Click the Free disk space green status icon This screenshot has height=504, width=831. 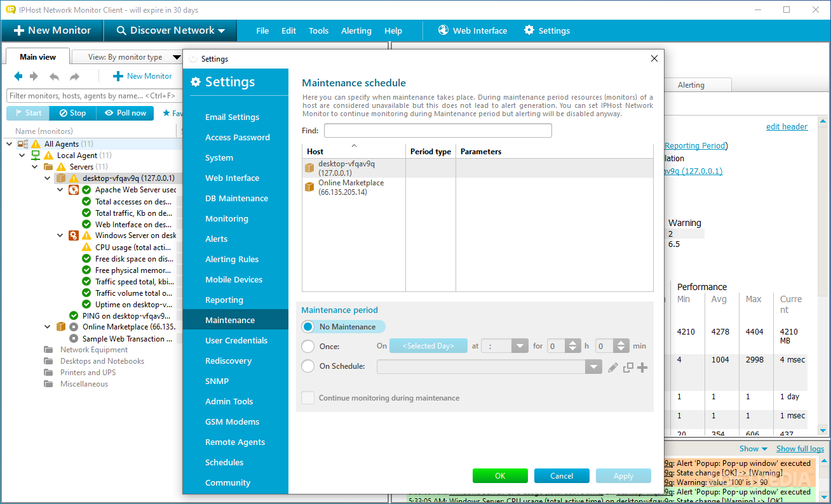(86, 258)
